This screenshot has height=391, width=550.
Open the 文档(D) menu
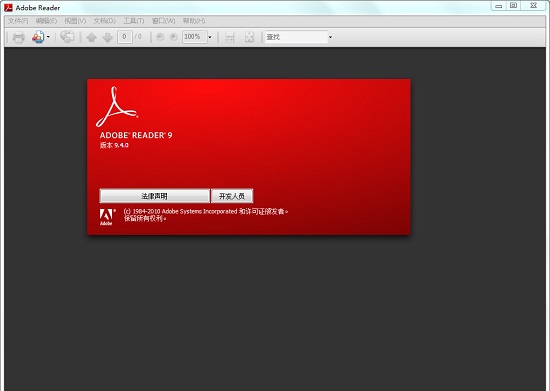tap(105, 21)
